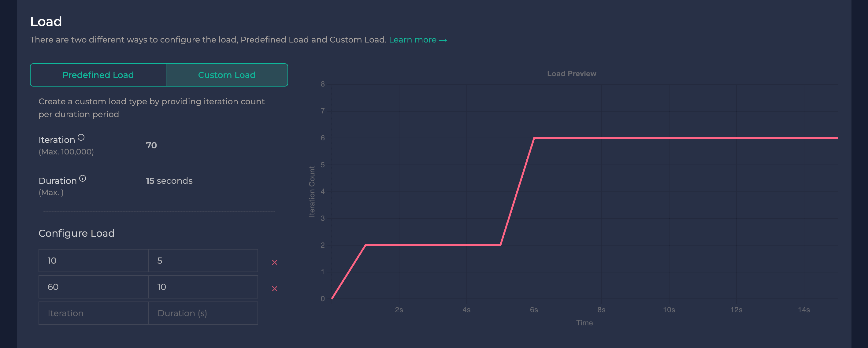Image resolution: width=868 pixels, height=348 pixels.
Task: Click the Configure Load heading
Action: [x=76, y=233]
